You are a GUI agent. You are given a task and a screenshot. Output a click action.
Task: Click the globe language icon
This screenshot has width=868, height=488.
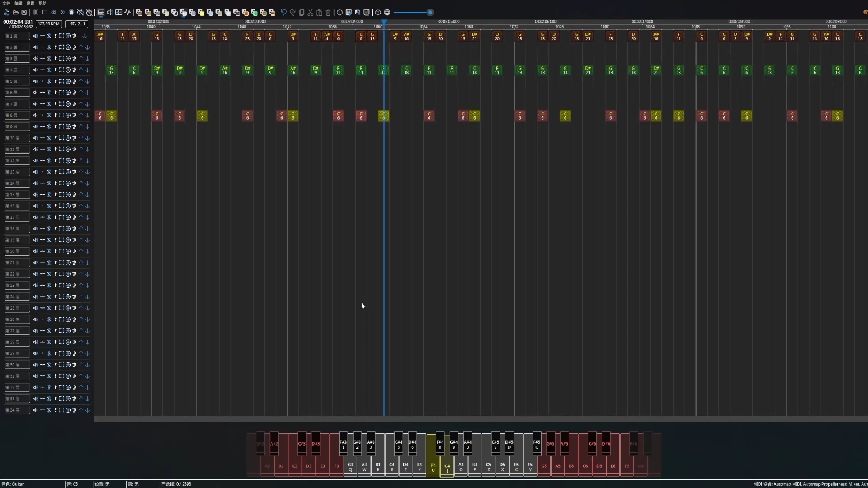click(387, 13)
